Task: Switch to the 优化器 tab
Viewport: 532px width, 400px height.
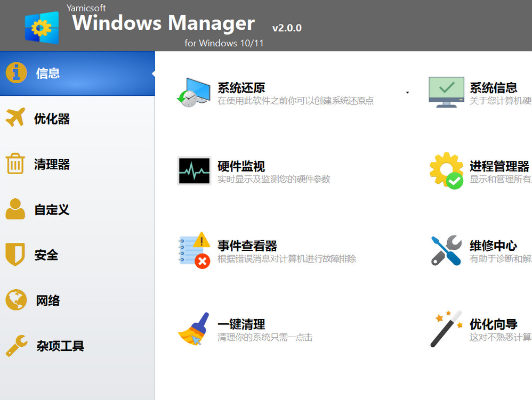Action: (x=77, y=118)
